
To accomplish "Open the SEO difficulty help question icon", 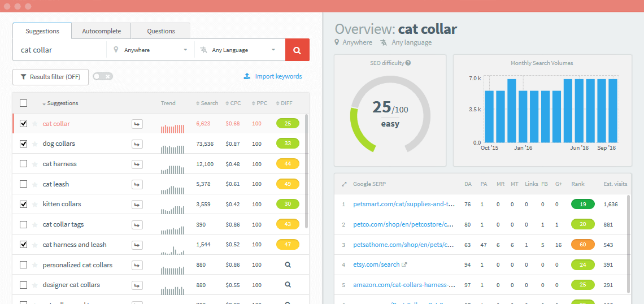I will coord(408,63).
